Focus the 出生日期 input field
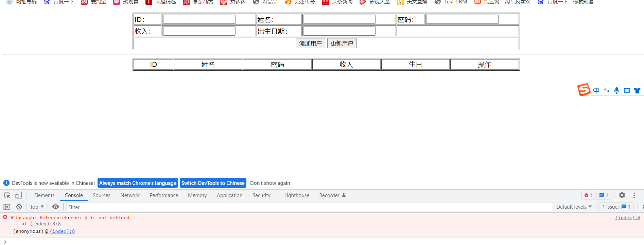This screenshot has width=644, height=245. point(339,31)
